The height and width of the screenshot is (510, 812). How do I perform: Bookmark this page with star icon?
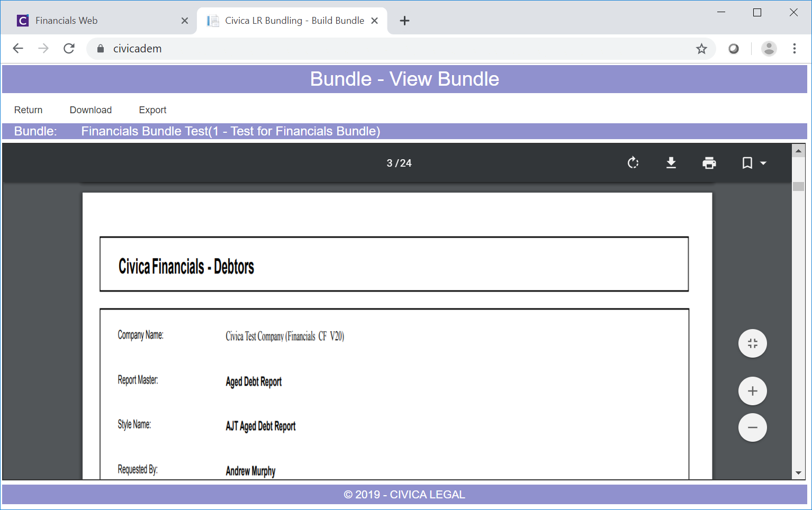pyautogui.click(x=701, y=49)
